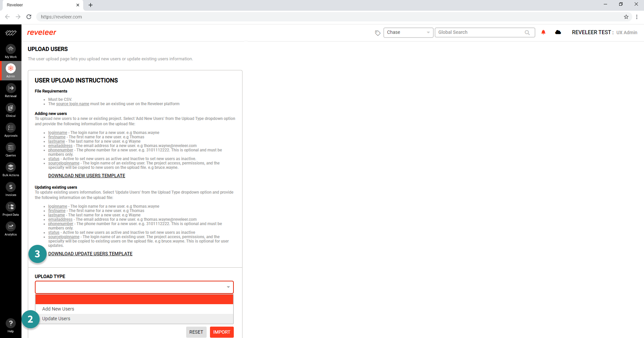Click lastname under Adding new users

pyautogui.click(x=56, y=141)
